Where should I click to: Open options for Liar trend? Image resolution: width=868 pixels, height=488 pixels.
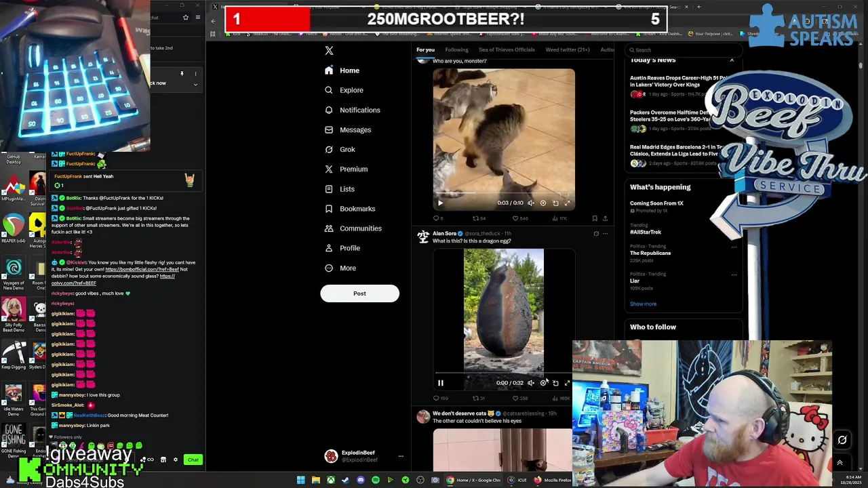pyautogui.click(x=734, y=274)
